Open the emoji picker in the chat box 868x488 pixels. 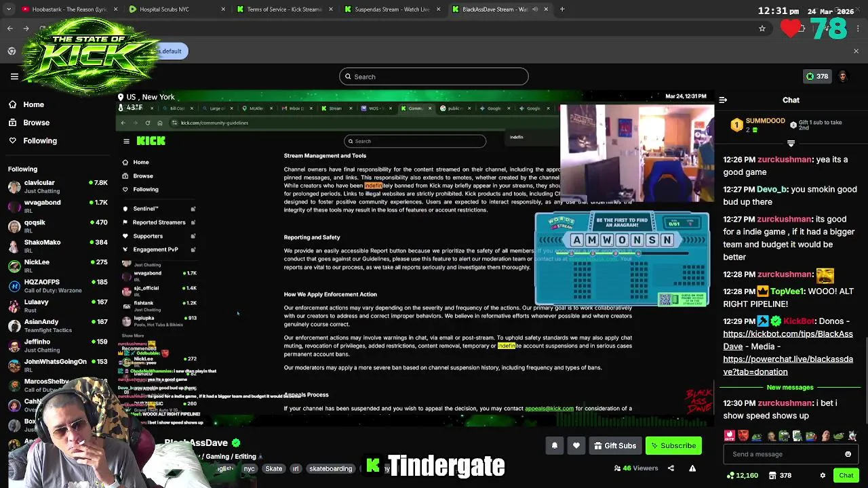[848, 454]
